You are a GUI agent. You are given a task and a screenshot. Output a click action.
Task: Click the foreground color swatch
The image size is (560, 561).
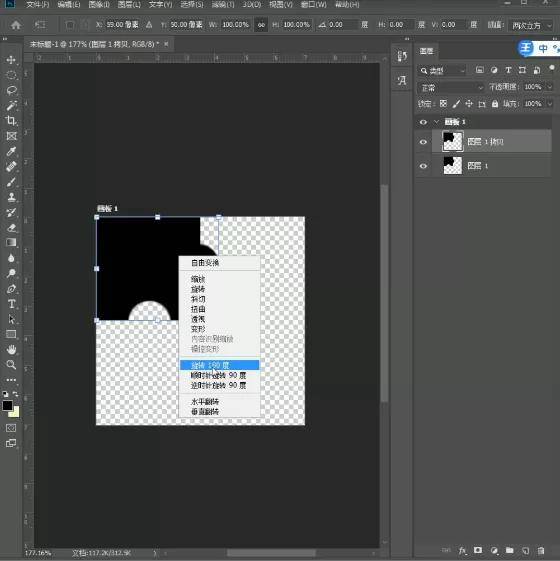click(8, 406)
